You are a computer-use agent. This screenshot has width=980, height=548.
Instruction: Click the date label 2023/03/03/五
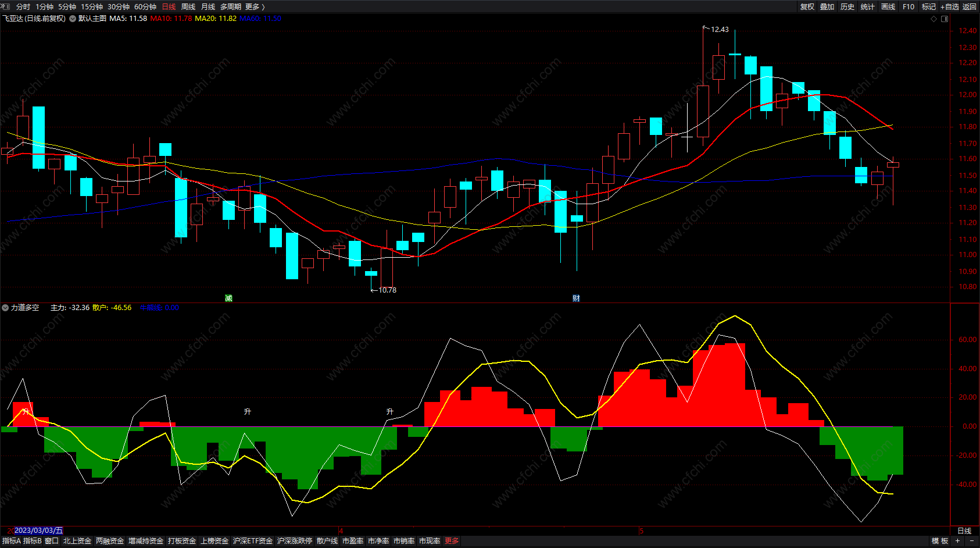point(38,531)
